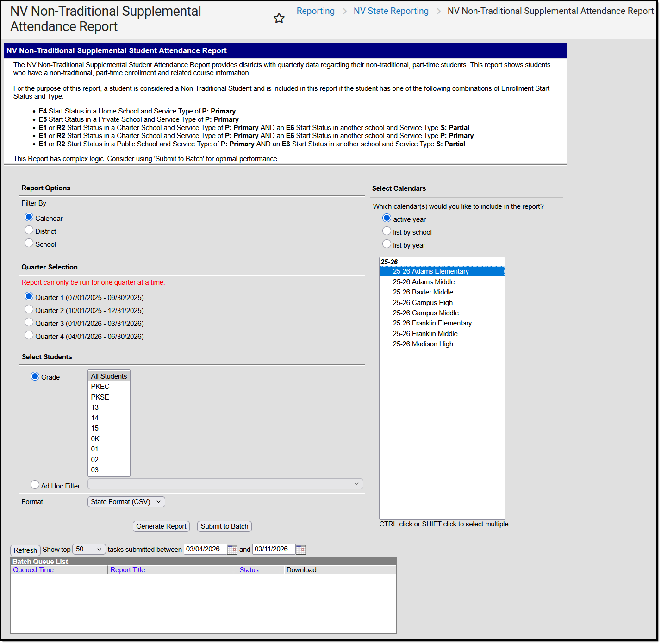The image size is (661, 644).
Task: Mark report as favorite with star icon
Action: pyautogui.click(x=279, y=19)
